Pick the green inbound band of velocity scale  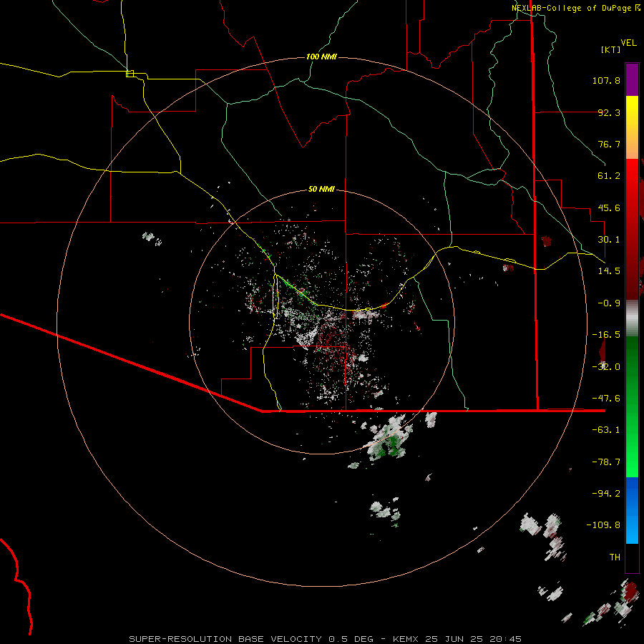(x=632, y=406)
